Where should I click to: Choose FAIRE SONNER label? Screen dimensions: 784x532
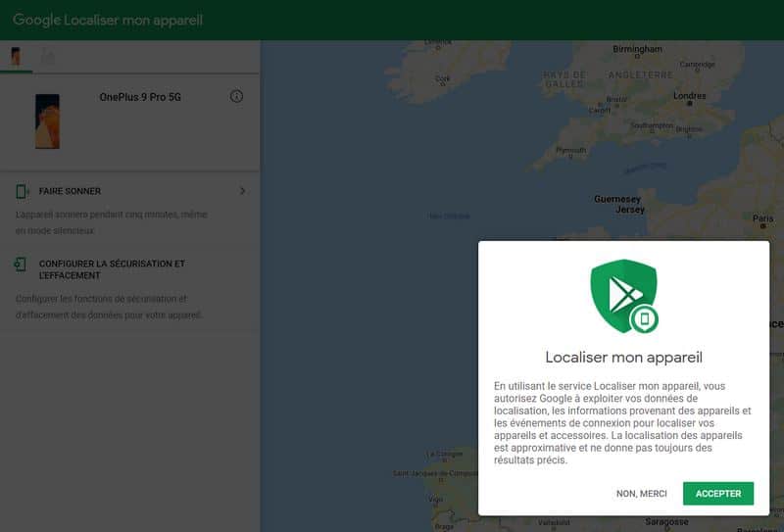pos(70,191)
